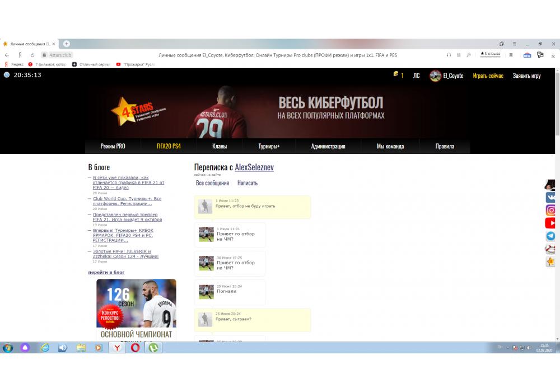This screenshot has width=560, height=392.
Task: Open FIFA20 PS4 menu item
Action: (x=169, y=146)
